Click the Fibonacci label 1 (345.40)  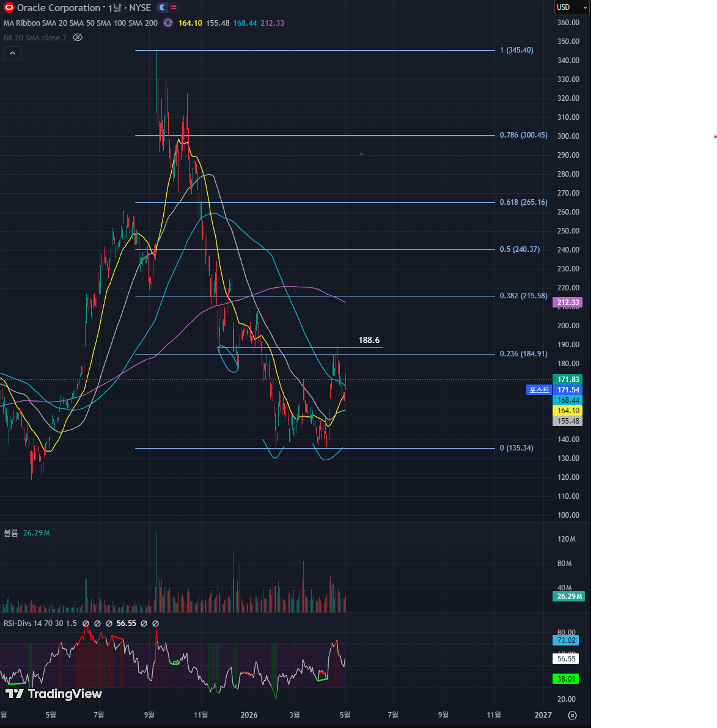tap(517, 50)
